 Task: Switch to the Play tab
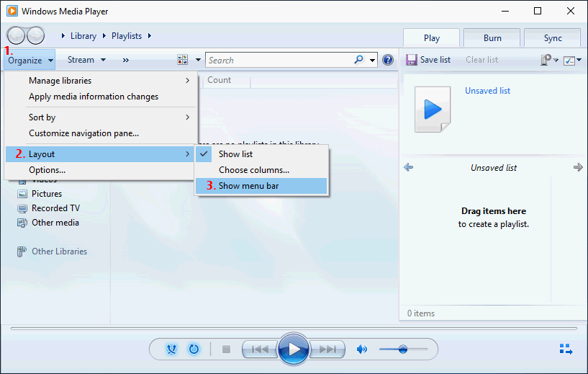click(x=432, y=38)
